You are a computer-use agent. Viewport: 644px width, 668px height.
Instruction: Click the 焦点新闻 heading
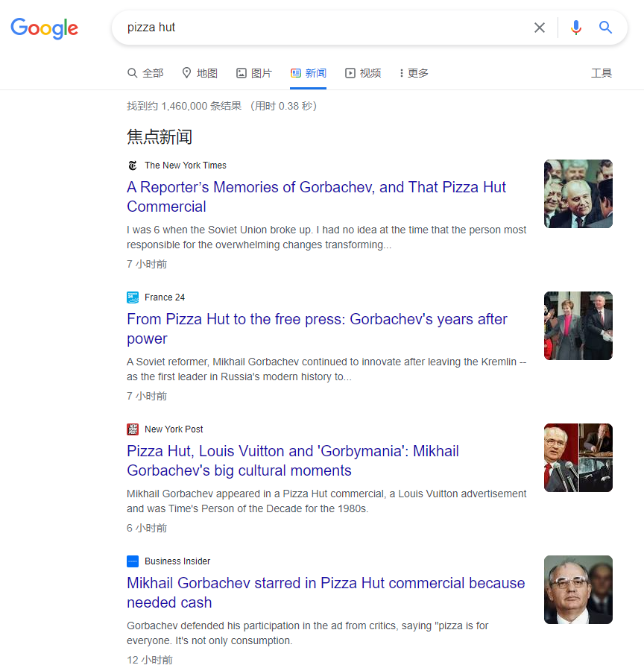[160, 136]
